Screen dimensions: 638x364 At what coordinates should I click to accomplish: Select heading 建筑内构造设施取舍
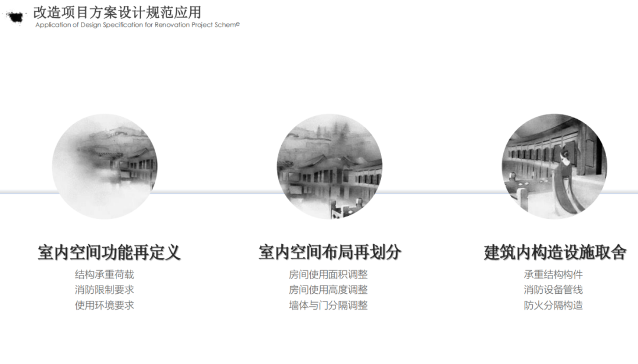click(x=555, y=252)
